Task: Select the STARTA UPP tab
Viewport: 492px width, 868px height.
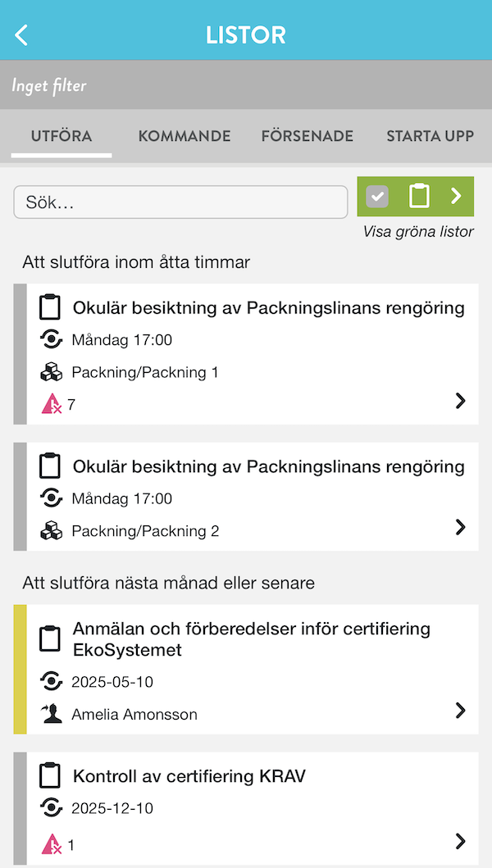Action: pos(430,136)
